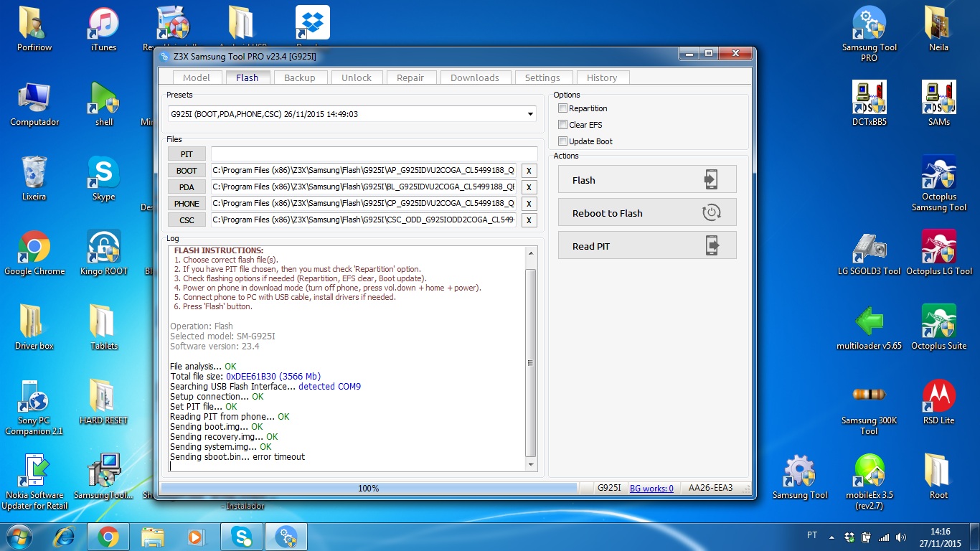This screenshot has width=980, height=551.
Task: Choose a file with the CSC button
Action: point(187,220)
